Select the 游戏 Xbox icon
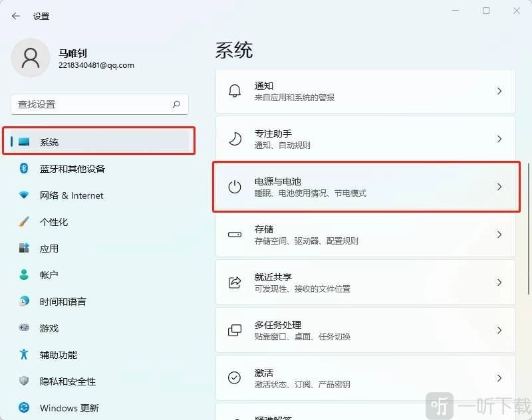532x420 pixels. (22, 328)
